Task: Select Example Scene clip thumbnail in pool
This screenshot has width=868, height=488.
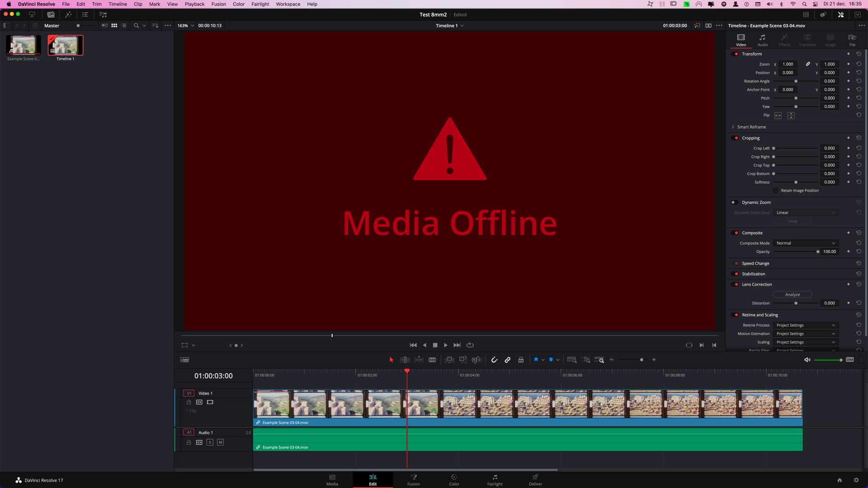Action: (x=24, y=46)
